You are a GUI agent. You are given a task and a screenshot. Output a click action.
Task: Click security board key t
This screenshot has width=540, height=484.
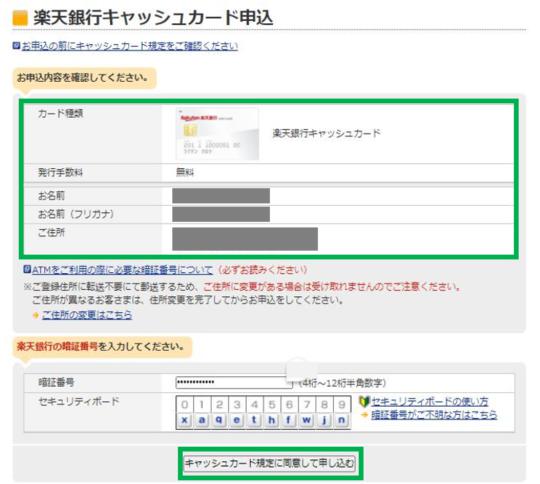255,420
